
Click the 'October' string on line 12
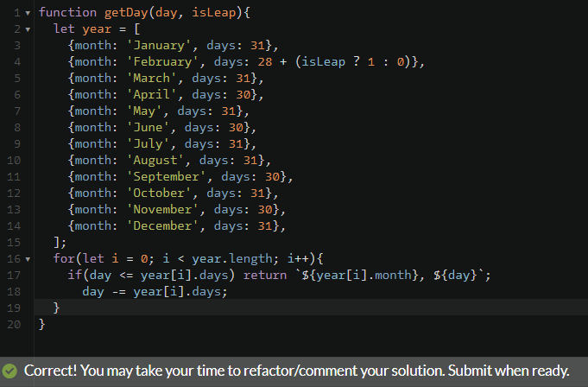pos(159,193)
